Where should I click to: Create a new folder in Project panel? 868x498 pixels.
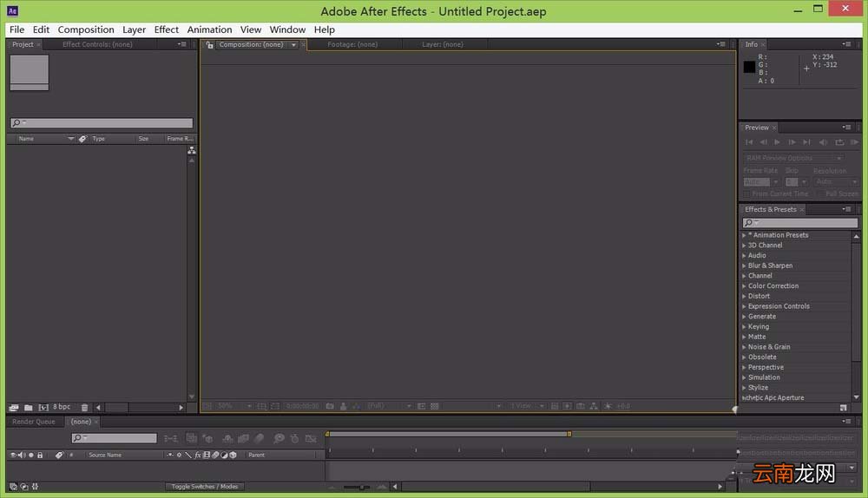pyautogui.click(x=29, y=408)
